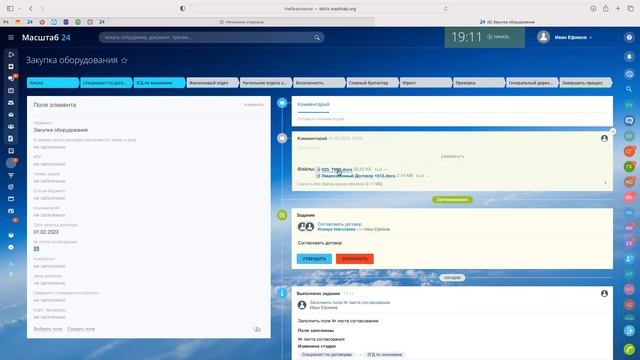Click the search icon in the right sidebar
Image resolution: width=640 pixels, height=360 pixels.
629,89
